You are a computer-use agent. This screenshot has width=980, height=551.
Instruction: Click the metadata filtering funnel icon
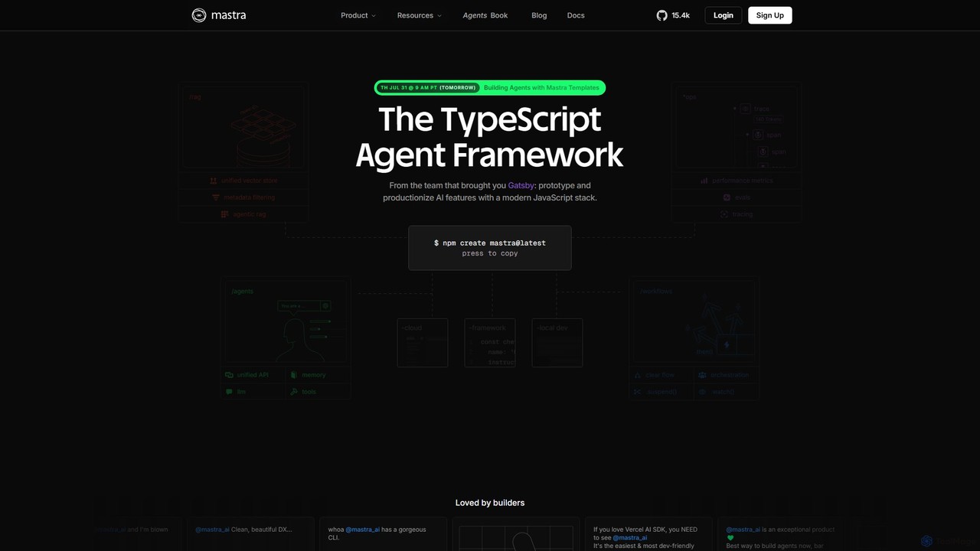tap(216, 197)
